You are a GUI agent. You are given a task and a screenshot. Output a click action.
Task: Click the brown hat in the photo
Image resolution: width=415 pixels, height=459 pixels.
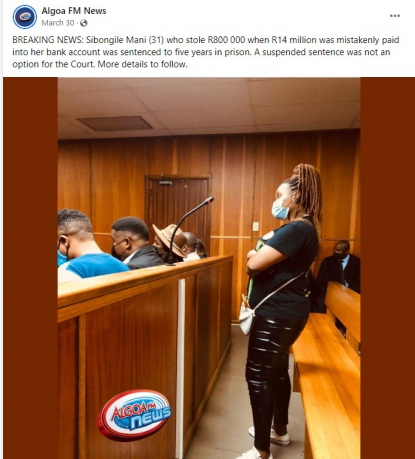170,239
